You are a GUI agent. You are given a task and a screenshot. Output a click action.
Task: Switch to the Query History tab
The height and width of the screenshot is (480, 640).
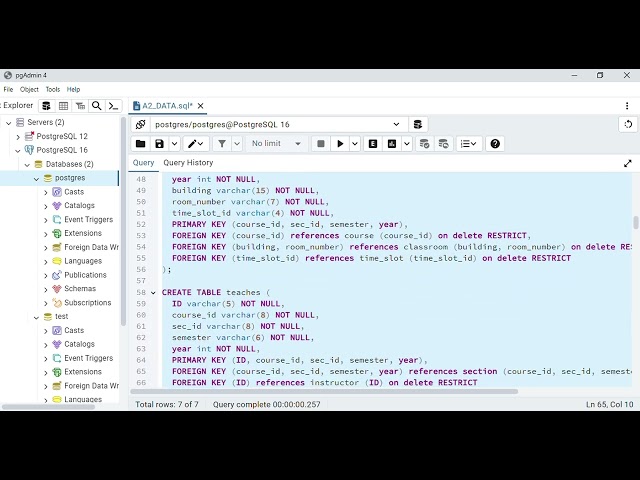pyautogui.click(x=188, y=162)
